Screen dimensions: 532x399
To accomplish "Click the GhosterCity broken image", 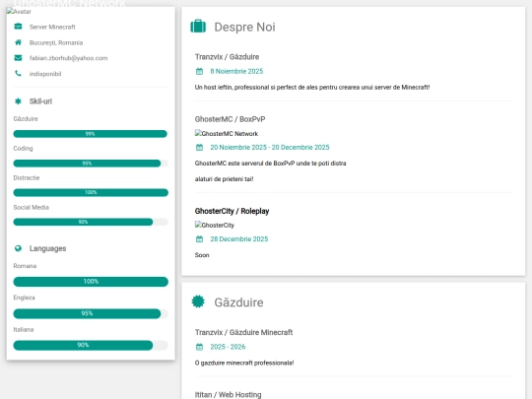I will [x=215, y=225].
